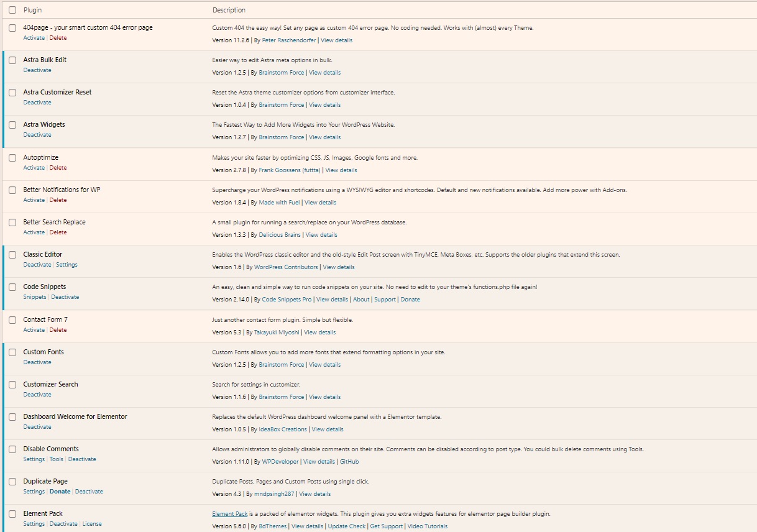Select the Astra Bulk Edit checkbox

(x=12, y=60)
